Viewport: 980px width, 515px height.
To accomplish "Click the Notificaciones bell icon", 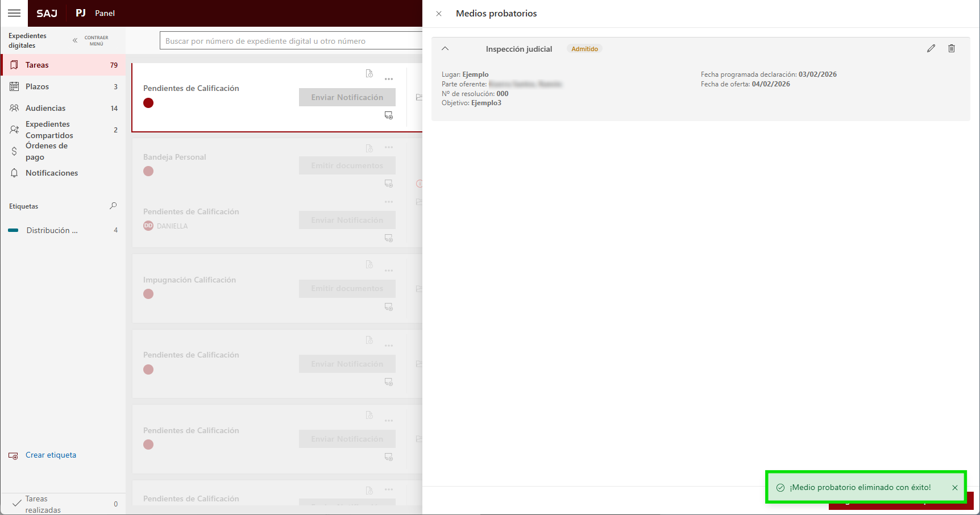I will tap(14, 173).
